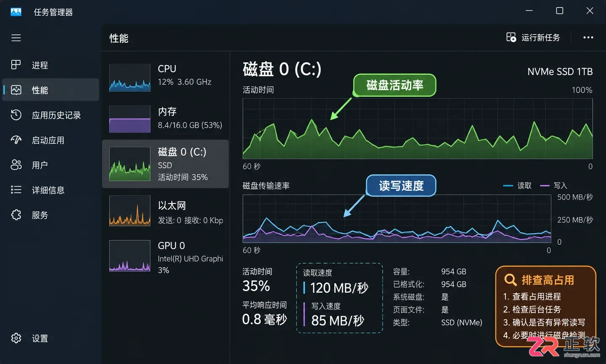Screen dimensions: 606x364
Task: Minimize the Task Manager window
Action: 529,11
